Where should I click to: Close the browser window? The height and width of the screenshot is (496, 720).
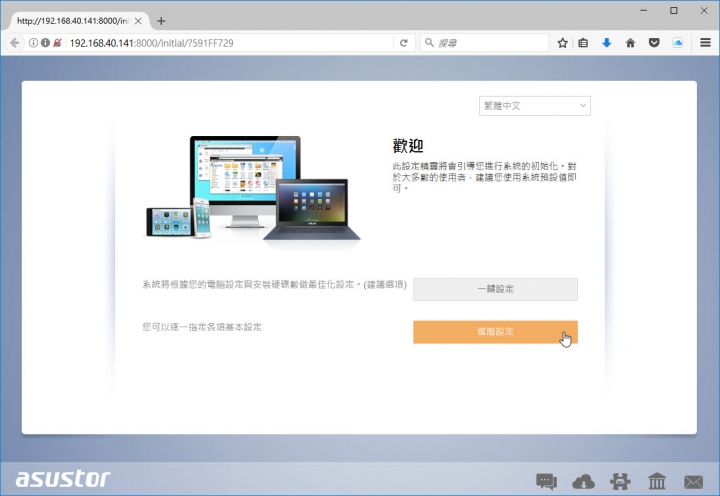[704, 10]
